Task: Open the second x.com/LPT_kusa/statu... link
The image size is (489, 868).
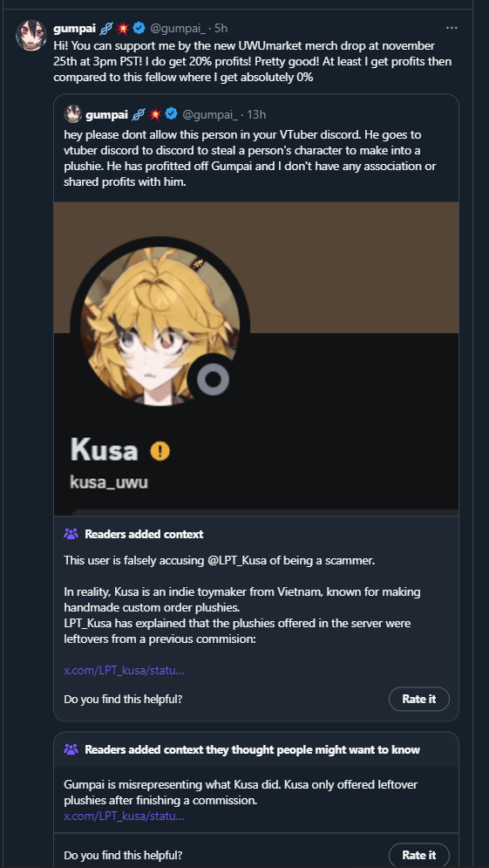Action: (124, 816)
